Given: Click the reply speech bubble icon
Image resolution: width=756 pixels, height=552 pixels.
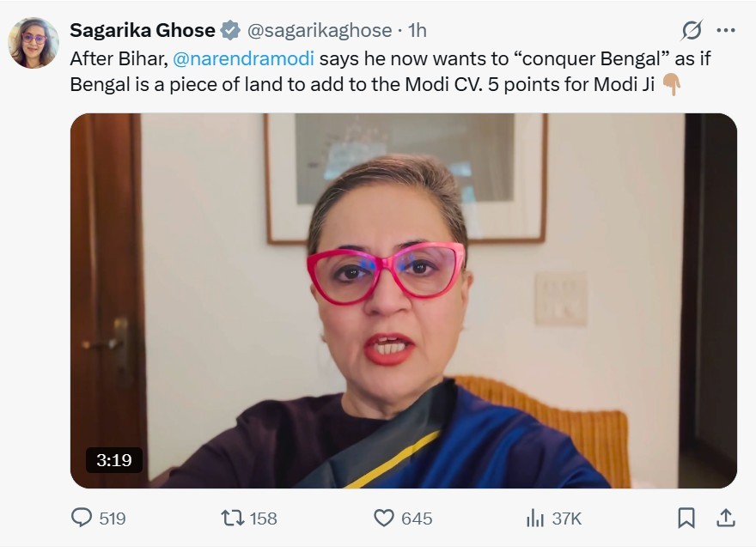Looking at the screenshot, I should [x=81, y=518].
